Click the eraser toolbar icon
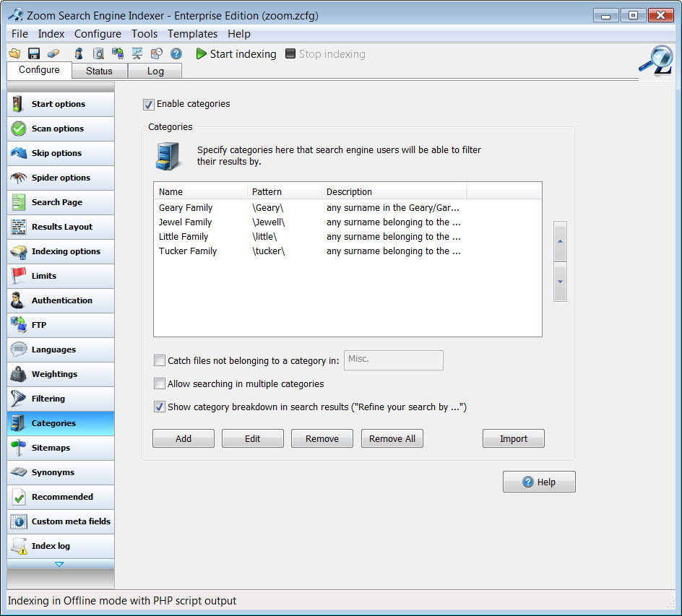The image size is (682, 616). 53,53
